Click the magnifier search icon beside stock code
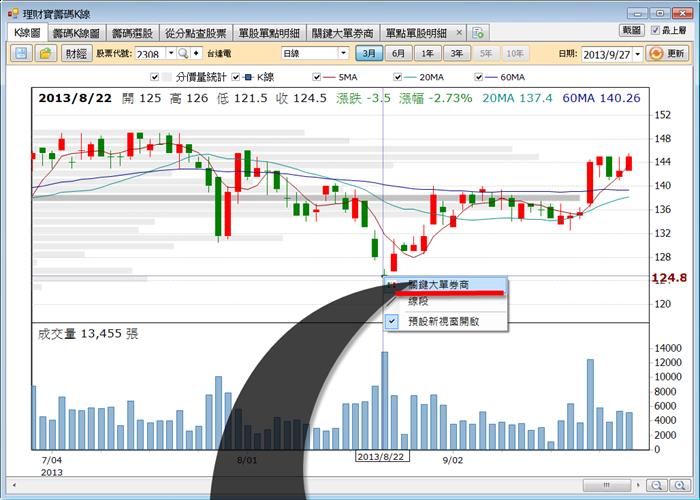700x500 pixels. click(183, 54)
